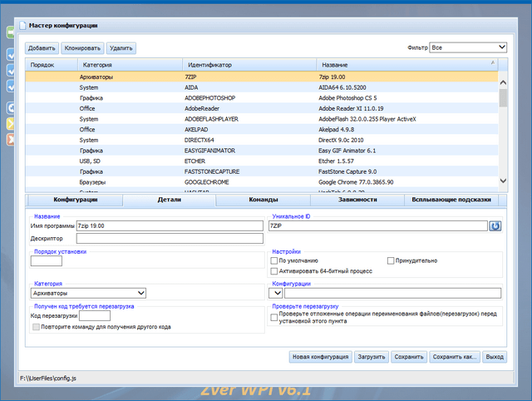Toggle the Принудительно checkbox

[x=391, y=260]
